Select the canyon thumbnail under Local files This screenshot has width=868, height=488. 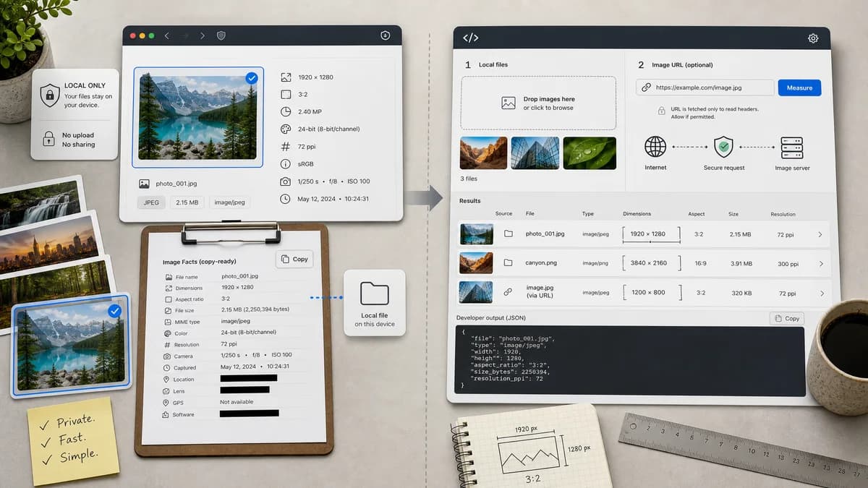click(483, 153)
